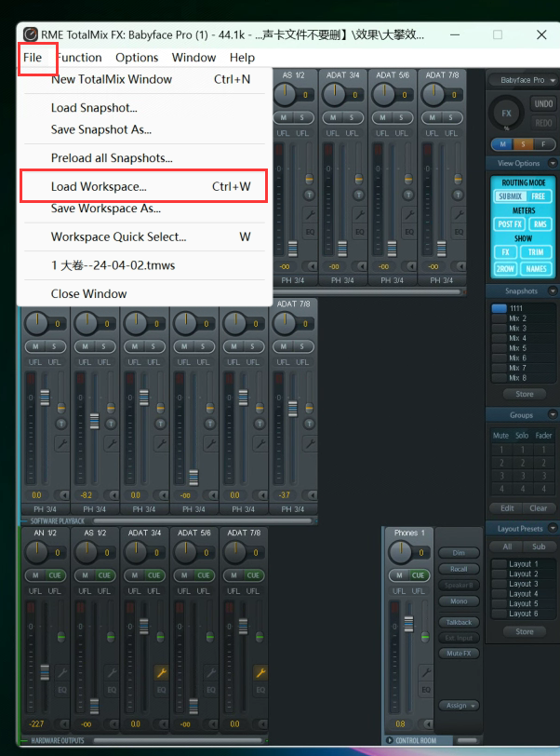Collapse the Groups panel arrow
This screenshot has height=756, width=560.
pos(553,414)
